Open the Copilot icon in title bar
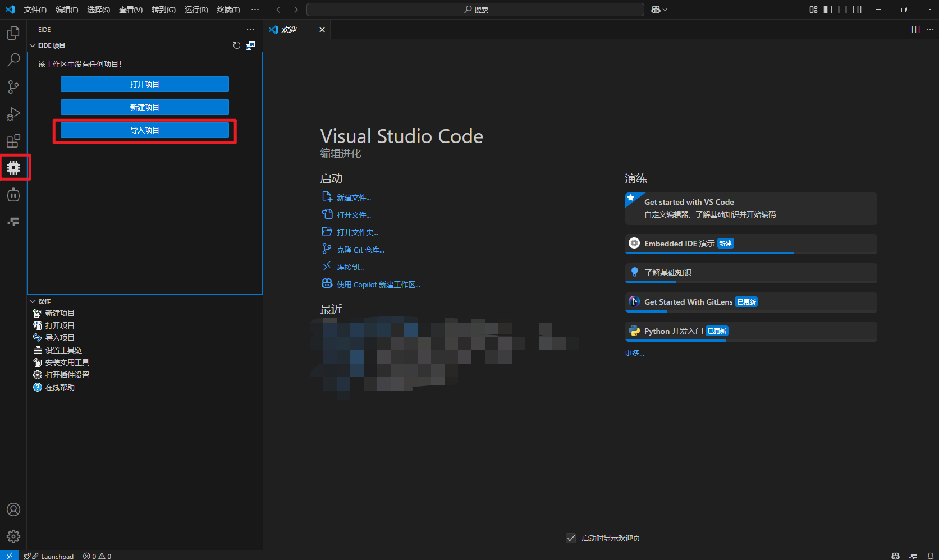 [x=656, y=10]
